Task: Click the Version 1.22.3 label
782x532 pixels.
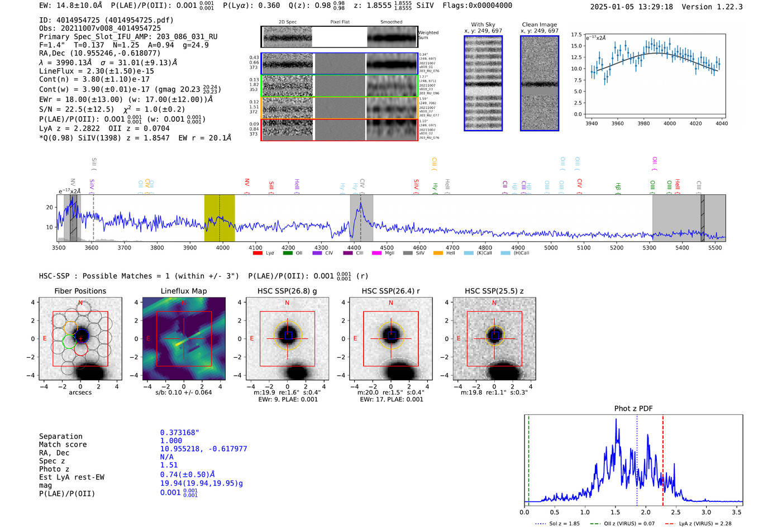Action: (712, 7)
